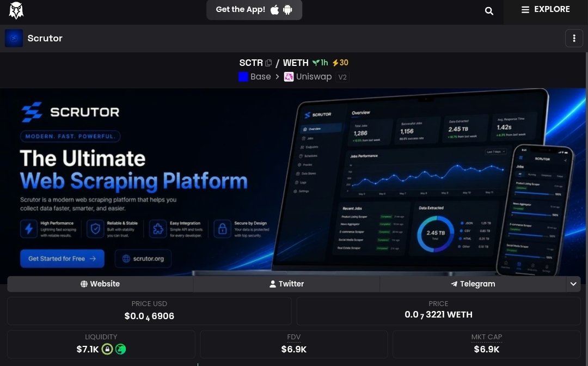Image resolution: width=588 pixels, height=366 pixels.
Task: Click the Uniswap DEX logo icon
Action: pos(289,77)
